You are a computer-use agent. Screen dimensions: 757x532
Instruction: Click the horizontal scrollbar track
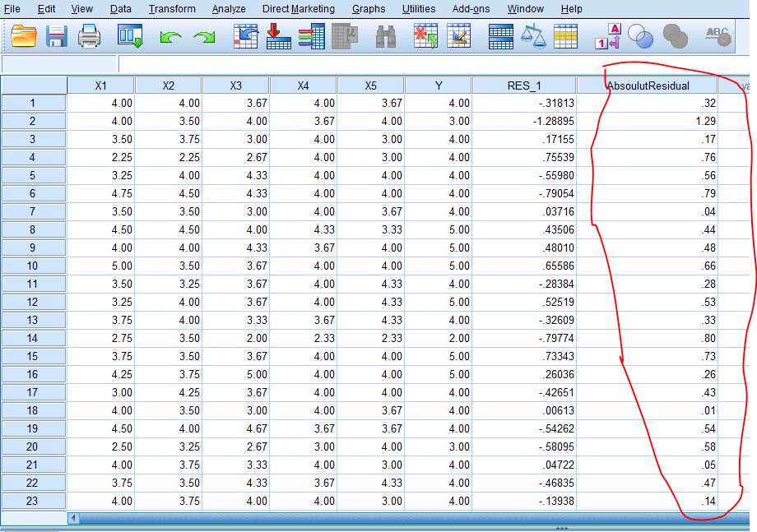tap(414, 518)
